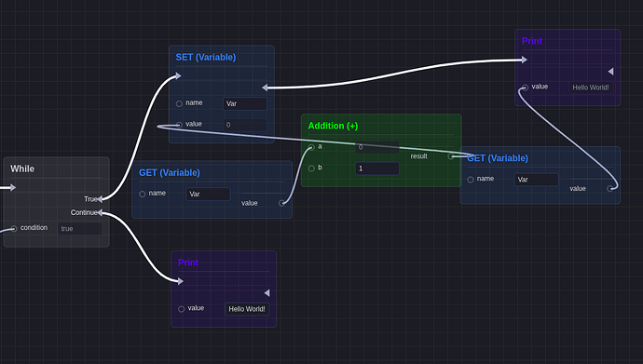Select title of GET node wired to Addition
This screenshot has width=643, height=364.
coord(170,173)
